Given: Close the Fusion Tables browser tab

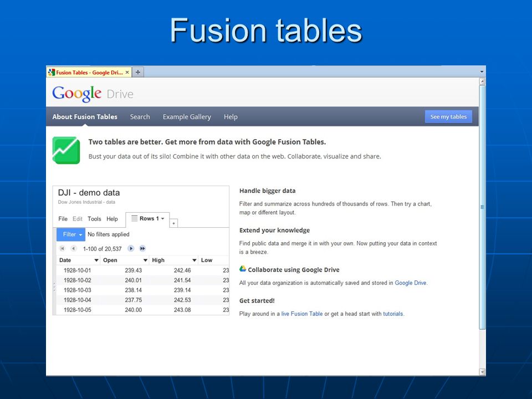Looking at the screenshot, I should pyautogui.click(x=127, y=72).
